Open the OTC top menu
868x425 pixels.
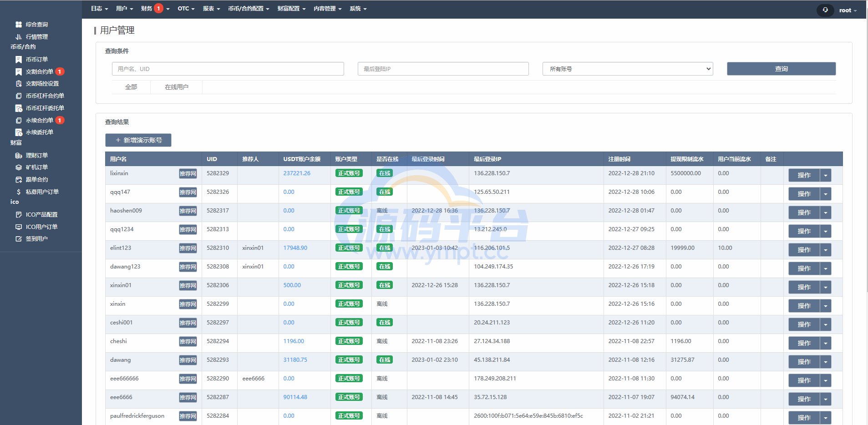click(x=186, y=9)
